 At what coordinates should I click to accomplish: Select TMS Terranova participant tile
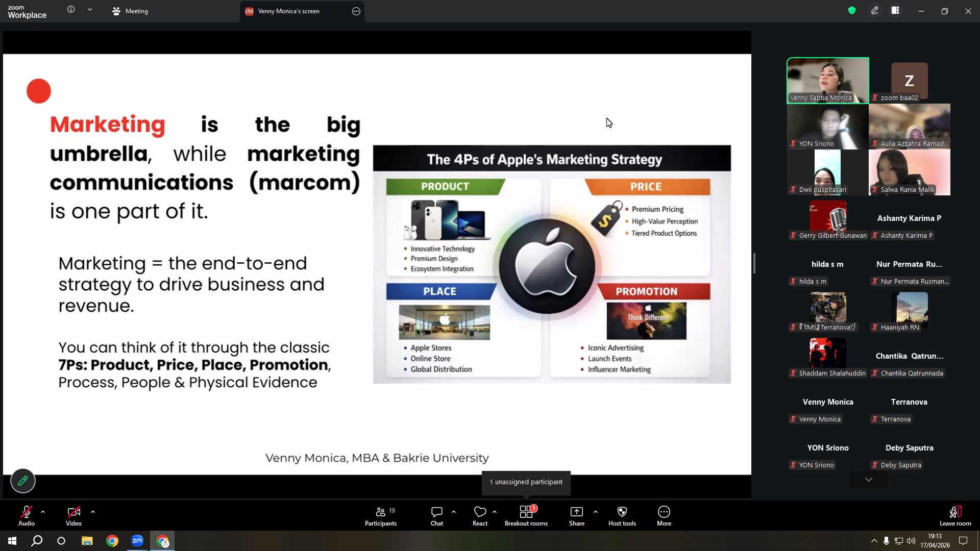(x=828, y=310)
